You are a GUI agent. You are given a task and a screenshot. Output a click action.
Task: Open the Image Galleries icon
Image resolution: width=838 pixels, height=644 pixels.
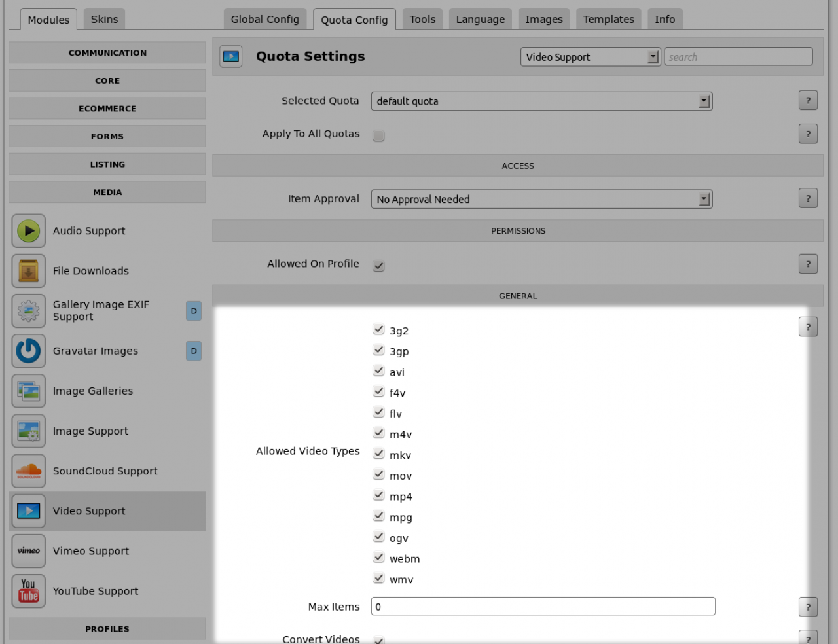pyautogui.click(x=28, y=391)
